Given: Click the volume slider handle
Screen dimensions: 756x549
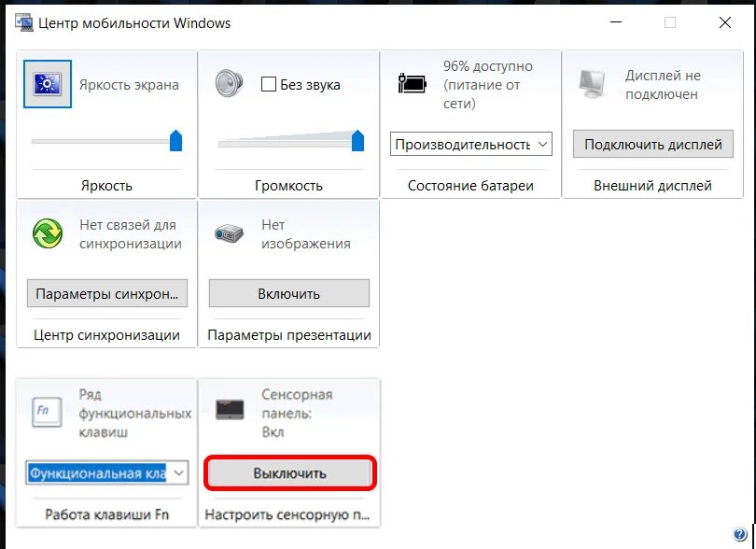Looking at the screenshot, I should tap(357, 141).
